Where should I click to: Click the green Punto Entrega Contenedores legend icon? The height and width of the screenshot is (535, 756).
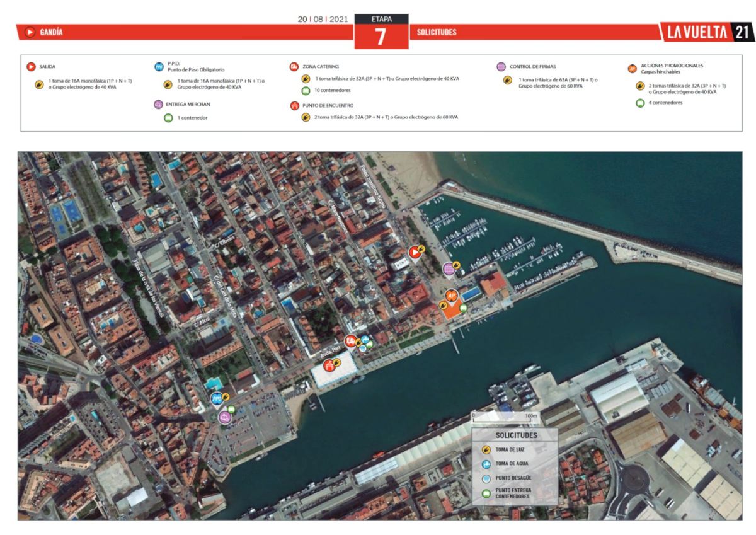(486, 493)
